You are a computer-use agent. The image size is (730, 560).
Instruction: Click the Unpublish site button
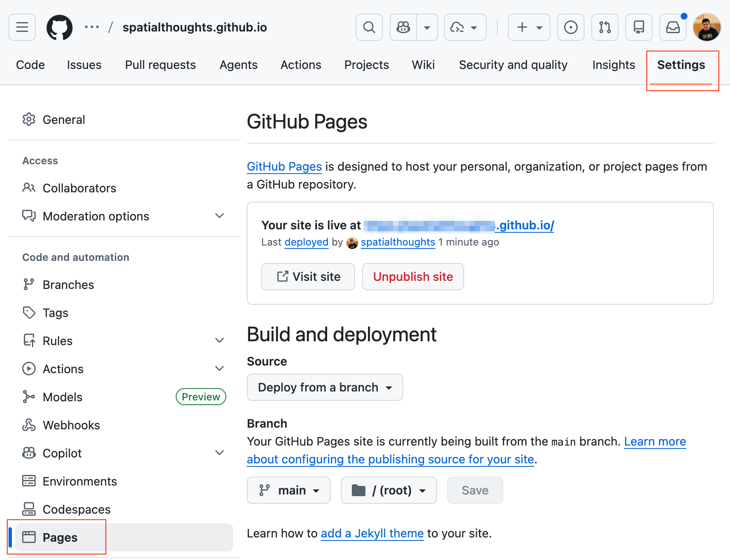[413, 277]
